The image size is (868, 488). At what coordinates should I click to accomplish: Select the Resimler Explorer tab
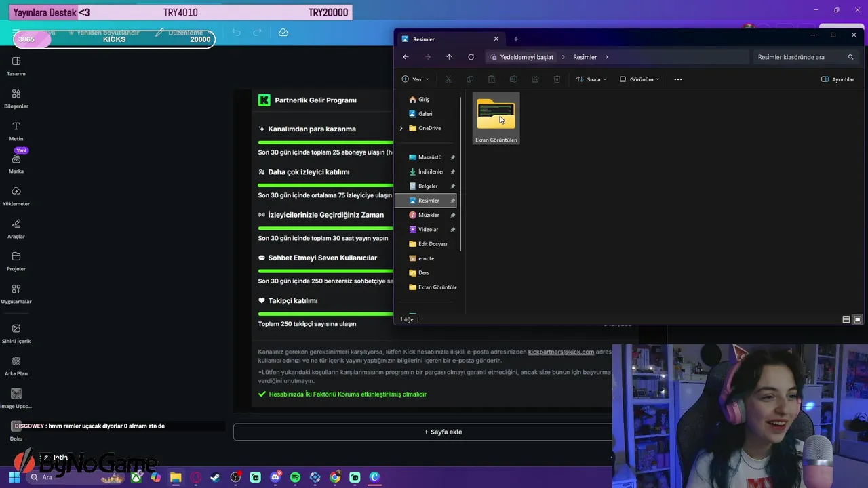(448, 39)
